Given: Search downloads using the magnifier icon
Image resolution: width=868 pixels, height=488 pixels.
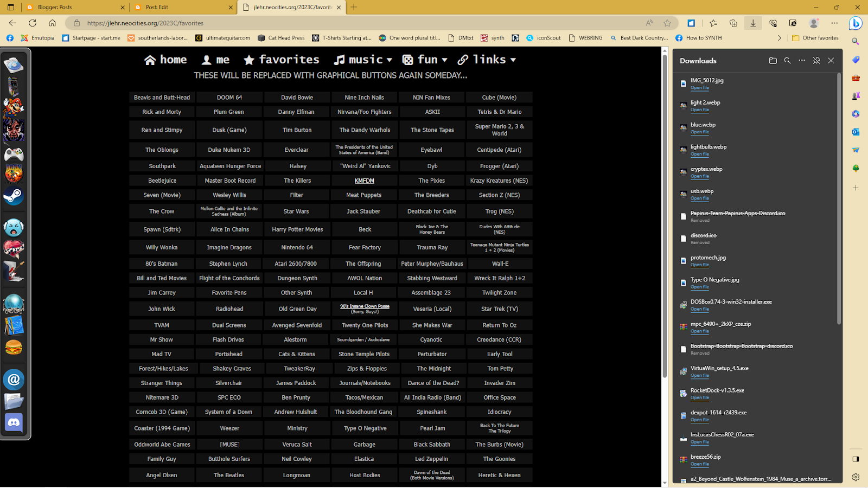Looking at the screenshot, I should [787, 61].
